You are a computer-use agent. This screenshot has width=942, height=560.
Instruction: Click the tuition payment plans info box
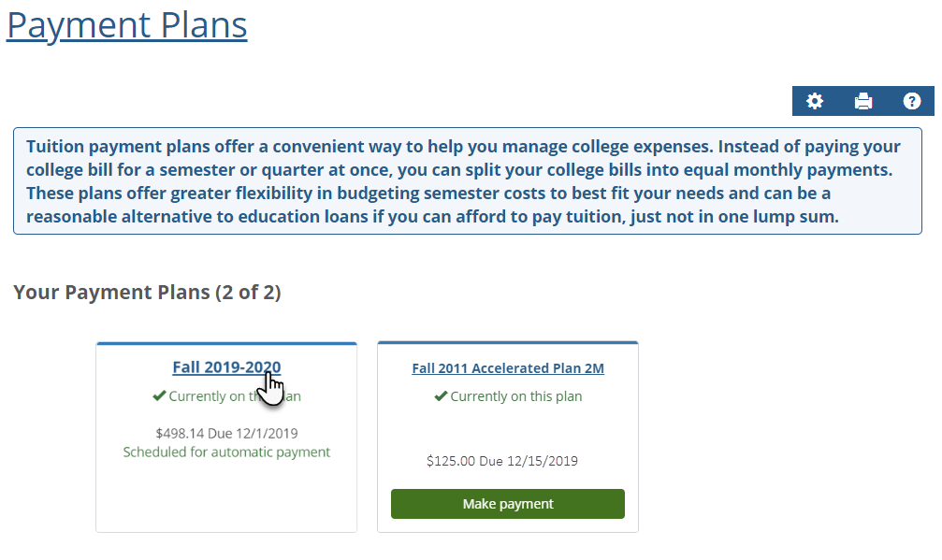click(467, 181)
